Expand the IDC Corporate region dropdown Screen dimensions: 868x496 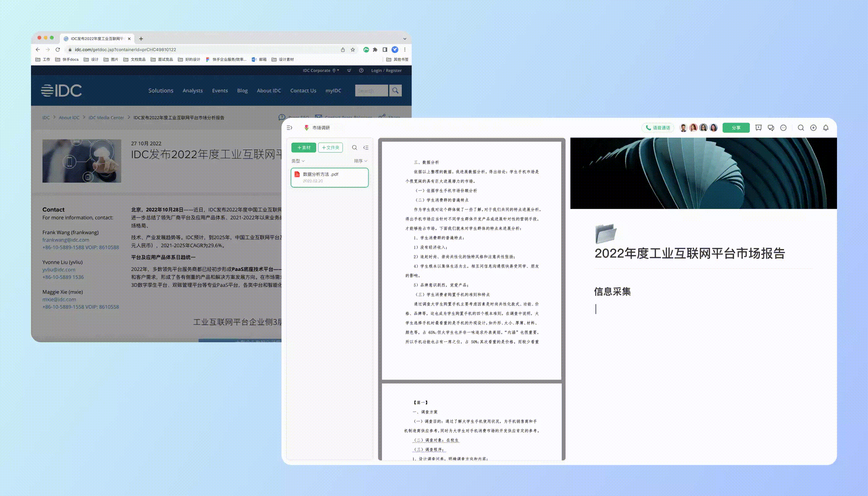(x=321, y=70)
